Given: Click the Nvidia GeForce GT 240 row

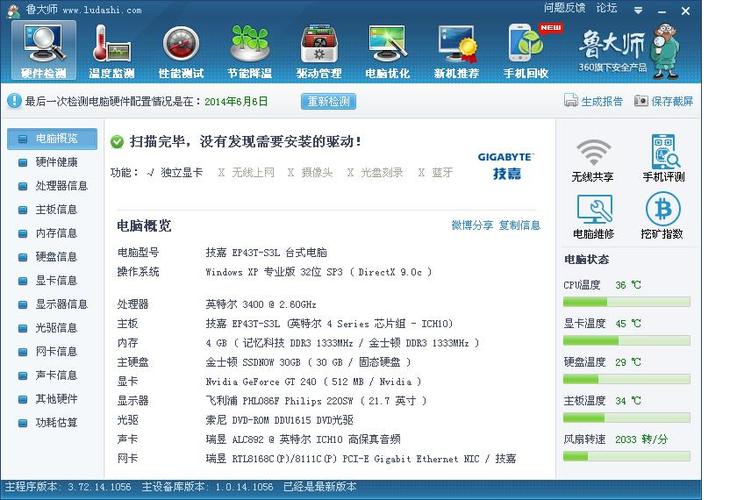Looking at the screenshot, I should click(x=269, y=382).
